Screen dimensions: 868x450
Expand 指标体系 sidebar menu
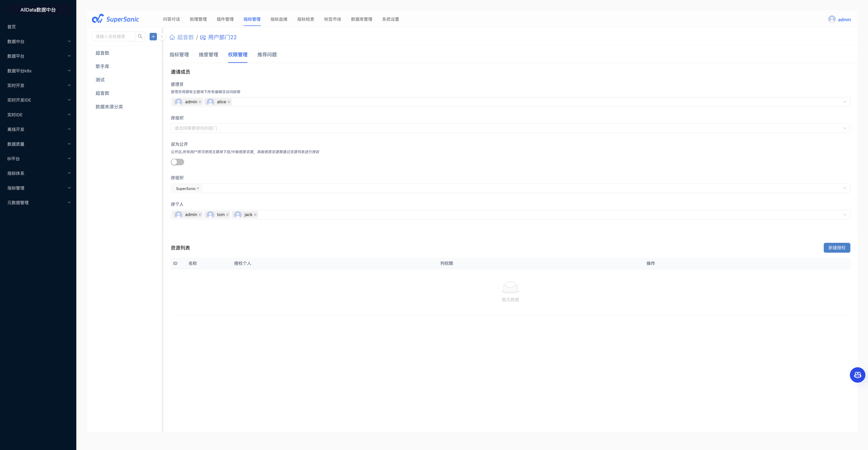(38, 173)
